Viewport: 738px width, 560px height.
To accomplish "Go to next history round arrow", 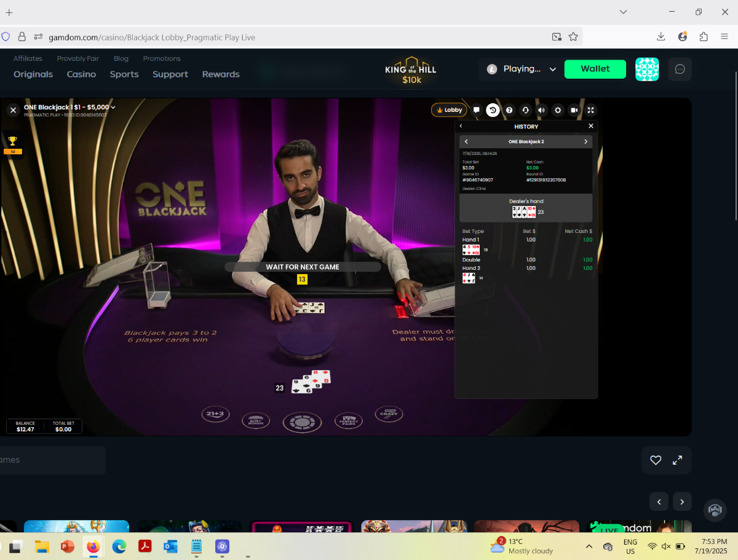I will coord(585,141).
